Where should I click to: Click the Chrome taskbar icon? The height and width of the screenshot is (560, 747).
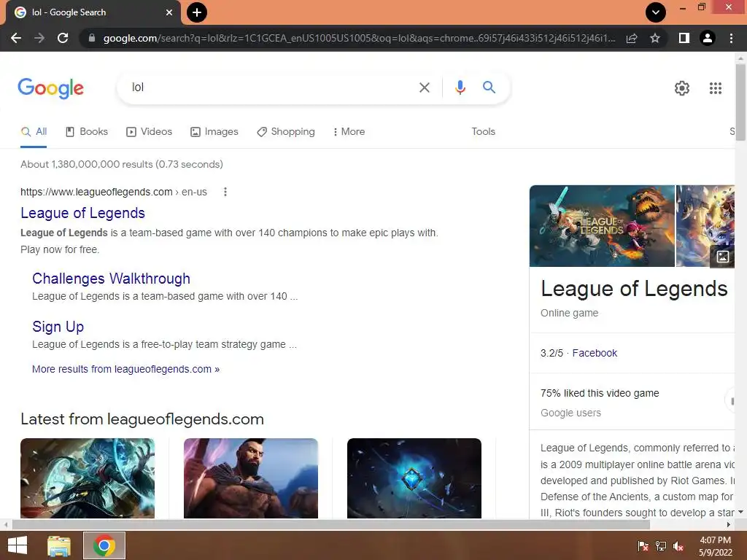tap(104, 545)
